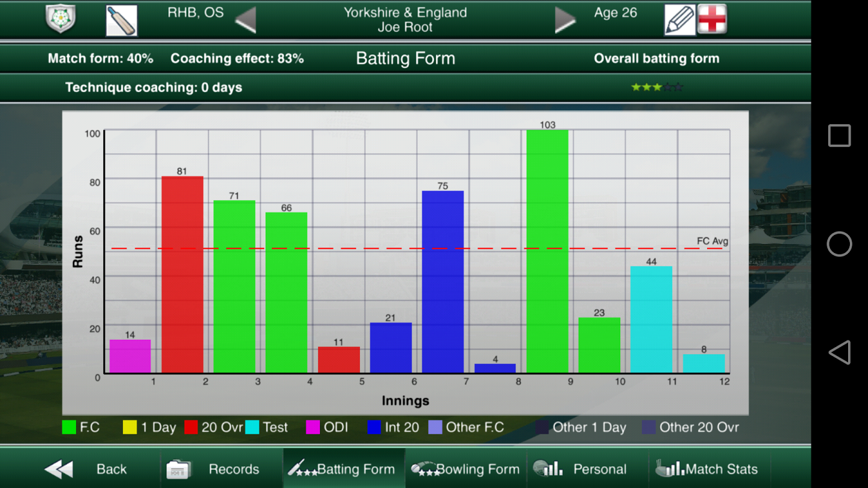Tap the Runs axis label
The width and height of the screenshot is (868, 488).
point(78,252)
